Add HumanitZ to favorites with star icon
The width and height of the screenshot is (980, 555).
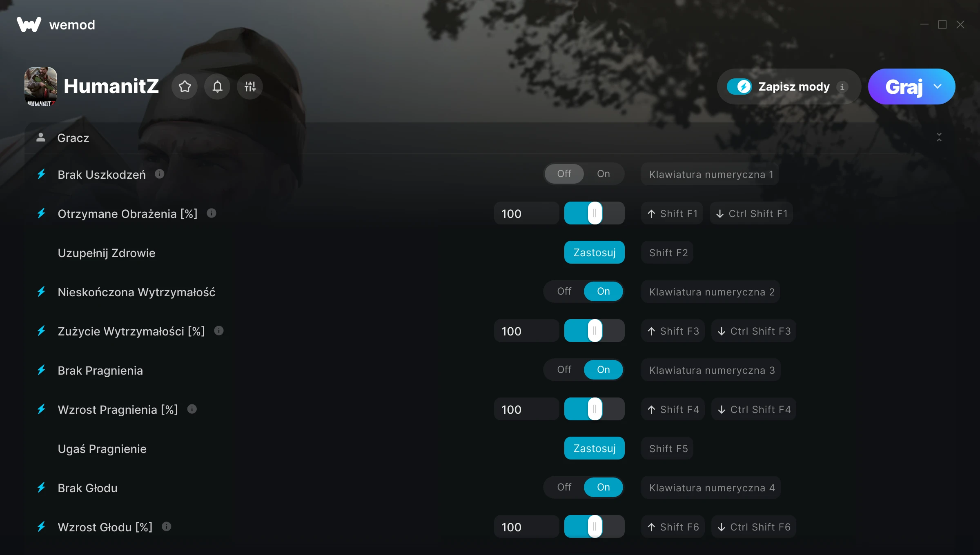(185, 87)
